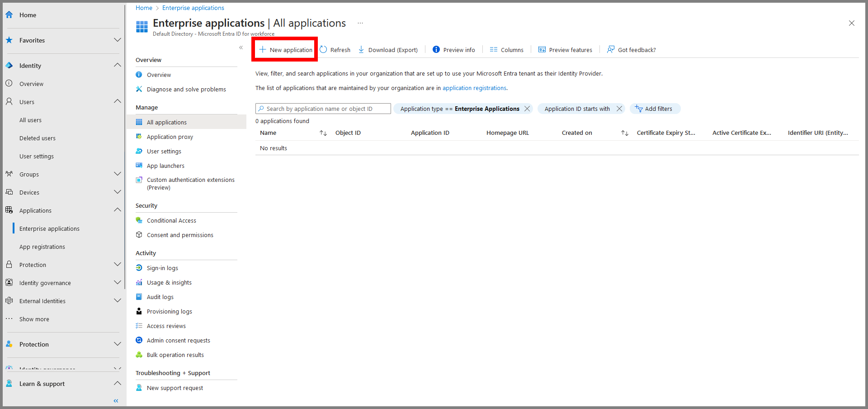
Task: Collapse the Favorites section chevron
Action: (118, 40)
